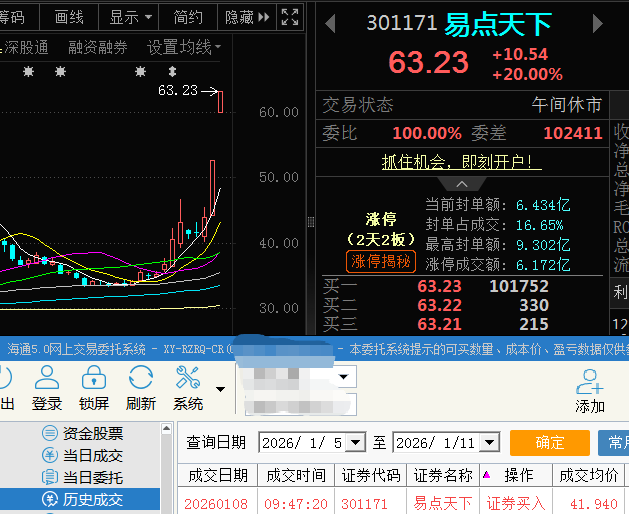Click the 涨停揭秘 button

pos(381,262)
